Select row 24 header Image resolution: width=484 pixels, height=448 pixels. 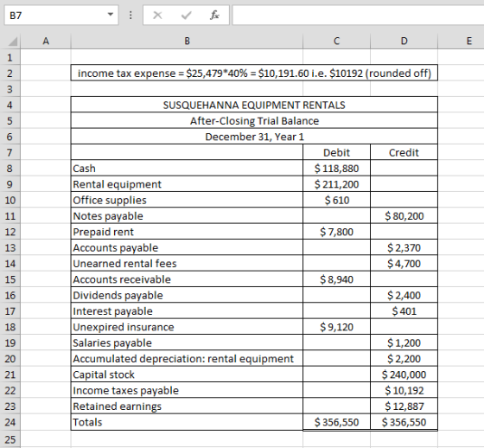click(10, 422)
